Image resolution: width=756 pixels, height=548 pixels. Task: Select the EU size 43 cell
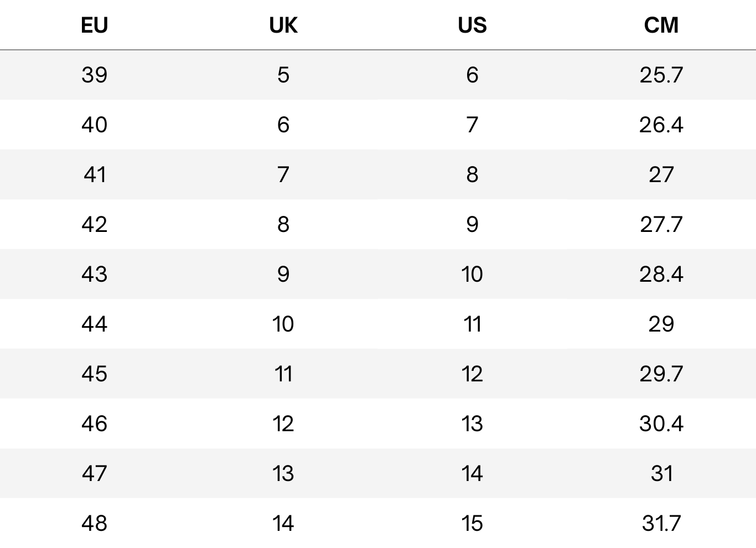(94, 275)
